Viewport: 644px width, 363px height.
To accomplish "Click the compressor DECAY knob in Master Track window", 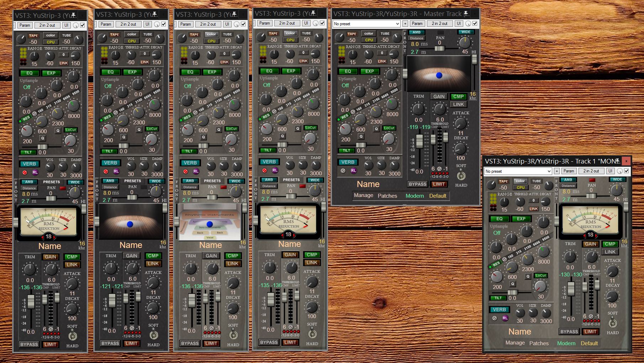I will point(460,149).
